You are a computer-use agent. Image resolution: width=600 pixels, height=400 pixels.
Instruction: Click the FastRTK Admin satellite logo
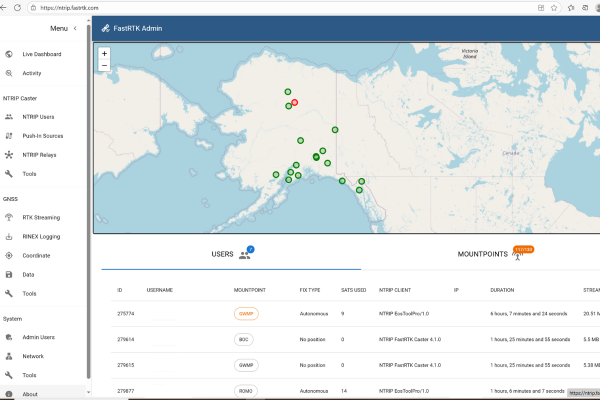click(106, 28)
